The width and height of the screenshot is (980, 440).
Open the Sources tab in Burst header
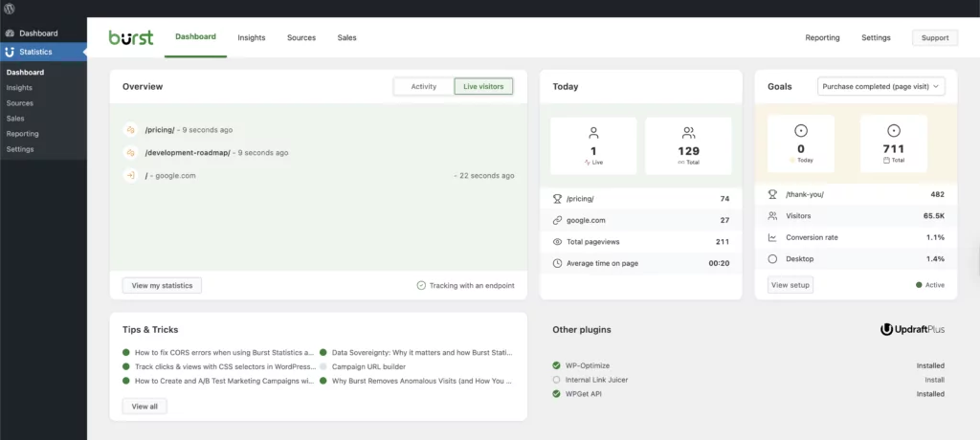301,37
